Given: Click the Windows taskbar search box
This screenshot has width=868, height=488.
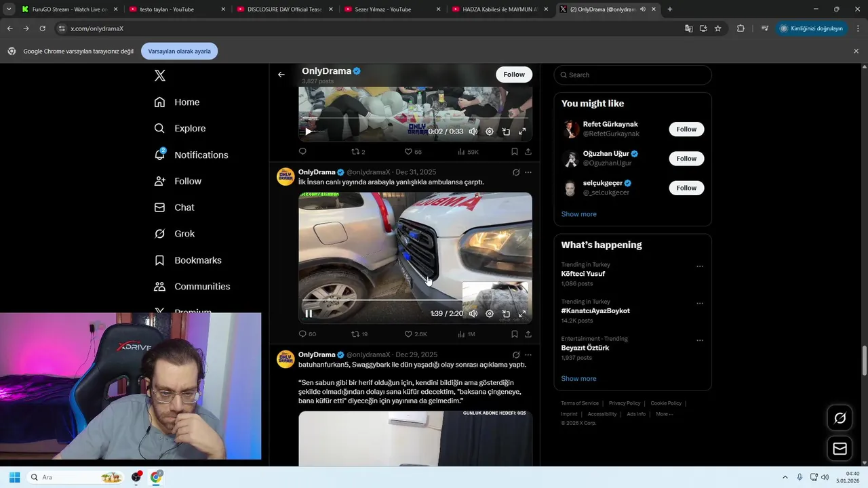Looking at the screenshot, I should [76, 477].
